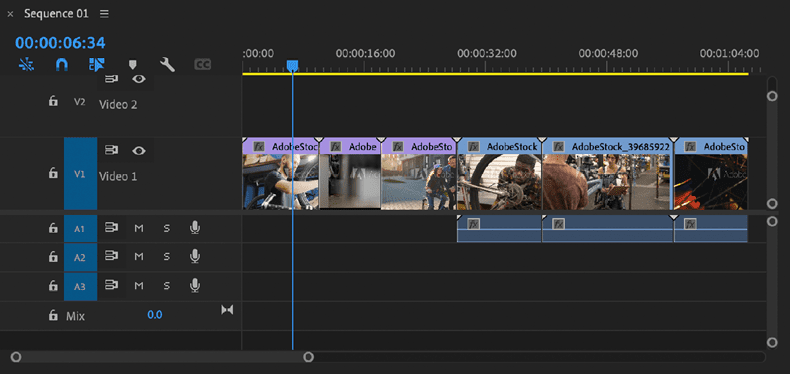
Task: Solo the A1 audio track
Action: point(166,228)
